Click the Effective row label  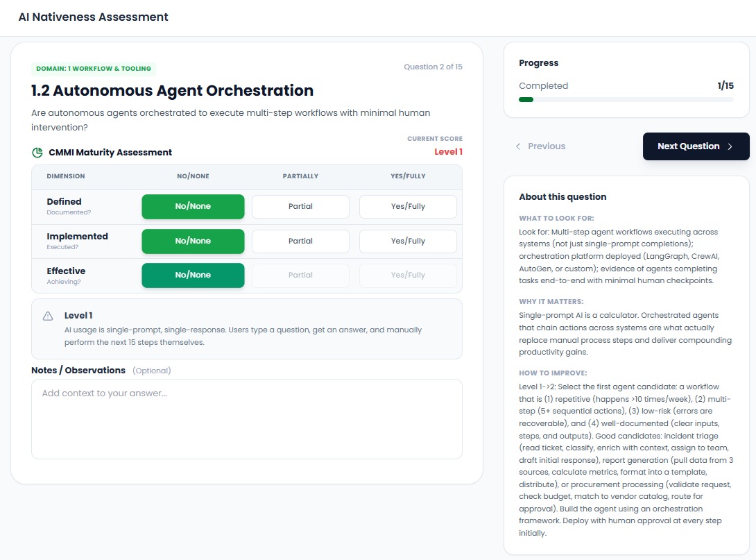(66, 271)
